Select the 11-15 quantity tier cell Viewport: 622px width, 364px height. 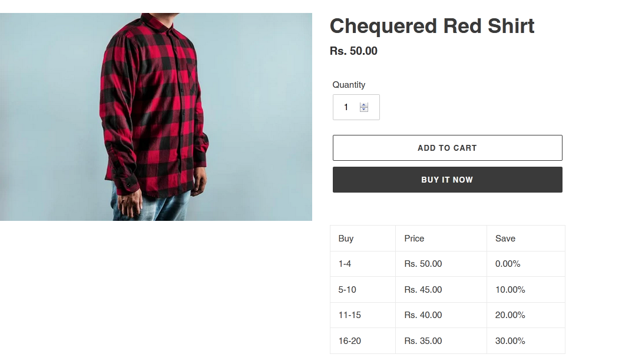tap(349, 315)
